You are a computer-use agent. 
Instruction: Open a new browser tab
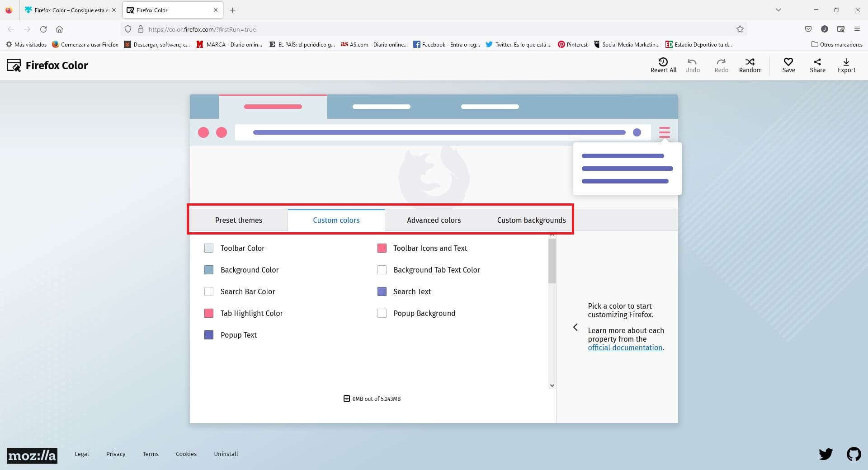(232, 10)
